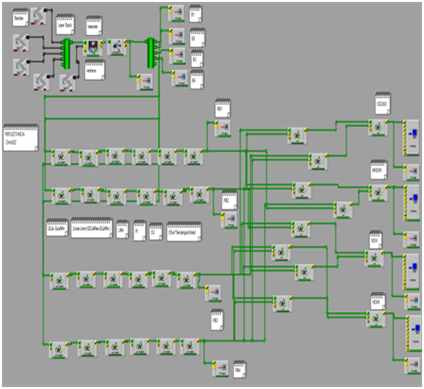Select the operator node directly below the MNDWI note
Image resolution: width=424 pixels, height=389 pixels.
click(378, 193)
